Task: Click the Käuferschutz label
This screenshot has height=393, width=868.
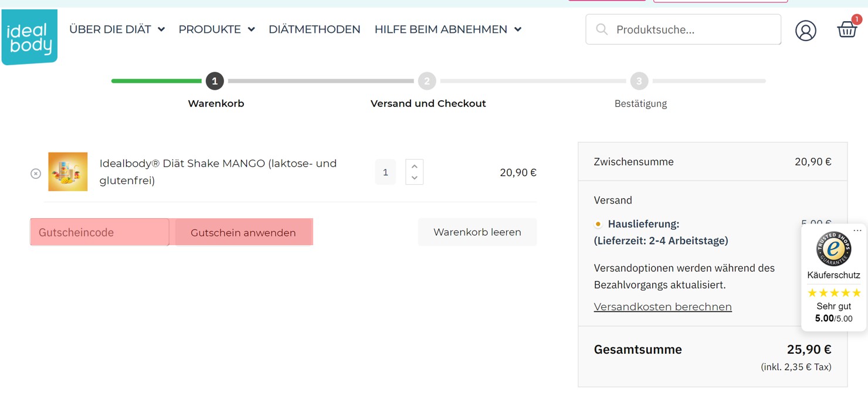Action: point(833,275)
